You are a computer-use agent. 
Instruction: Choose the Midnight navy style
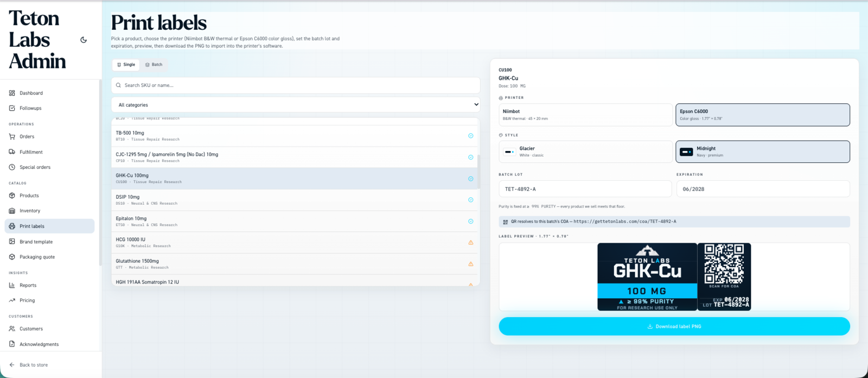tap(763, 152)
